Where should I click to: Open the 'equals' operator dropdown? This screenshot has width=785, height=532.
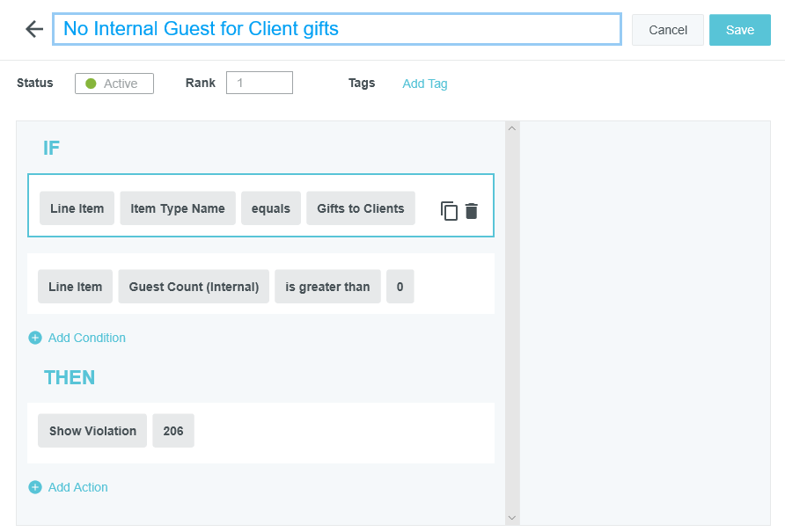tap(270, 208)
